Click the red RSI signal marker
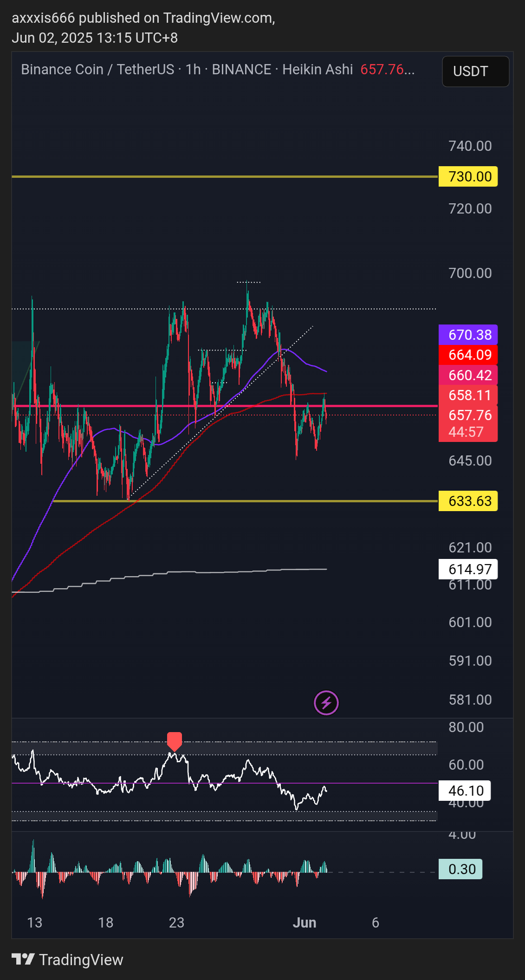This screenshot has height=980, width=525. [175, 741]
